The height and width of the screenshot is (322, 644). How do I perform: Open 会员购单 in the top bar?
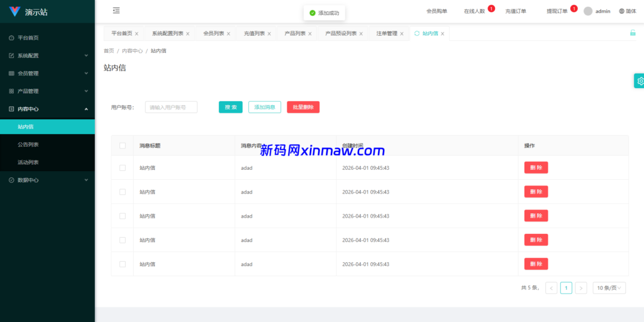pyautogui.click(x=436, y=11)
